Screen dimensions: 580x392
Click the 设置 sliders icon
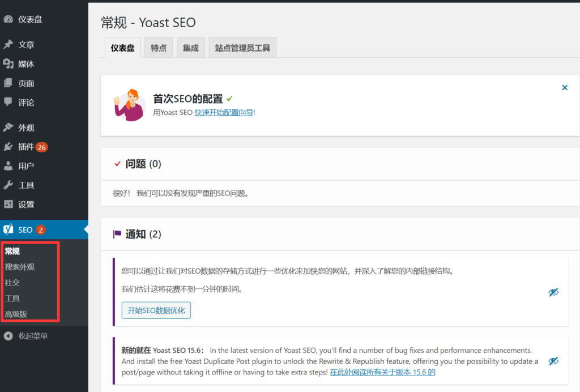(8, 204)
